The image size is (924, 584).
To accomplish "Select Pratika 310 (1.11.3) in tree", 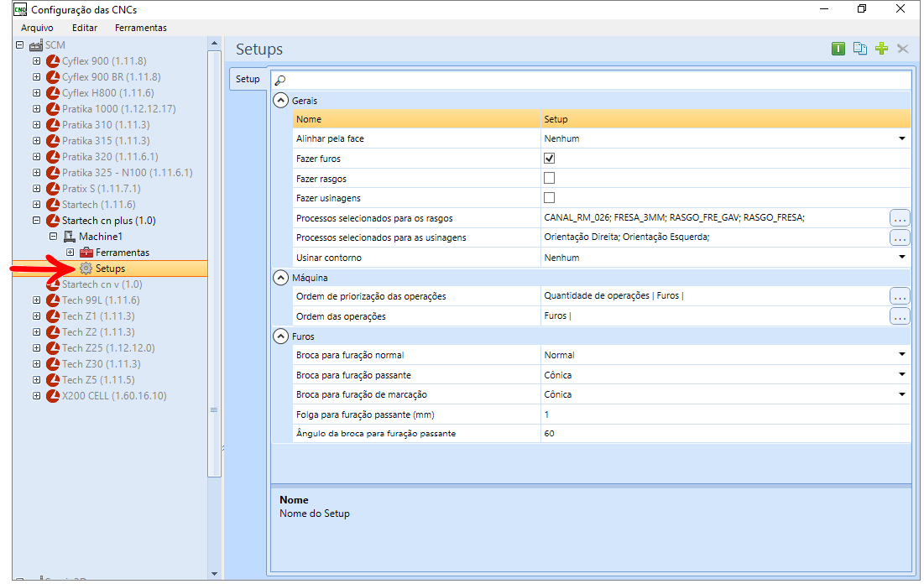I will pos(106,125).
